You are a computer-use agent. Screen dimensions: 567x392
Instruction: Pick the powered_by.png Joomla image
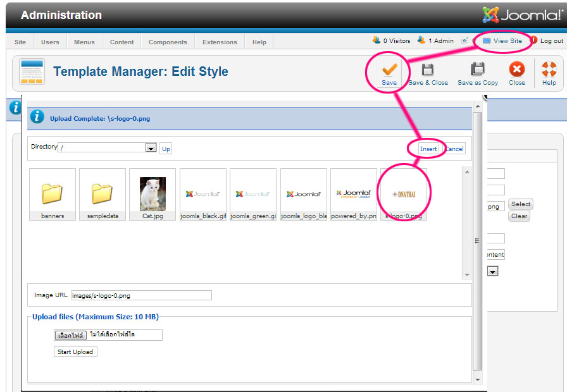(x=354, y=193)
